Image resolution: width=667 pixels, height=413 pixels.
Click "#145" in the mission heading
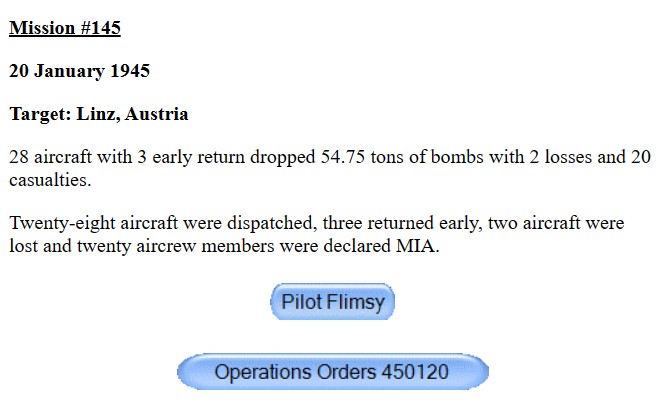pos(100,28)
